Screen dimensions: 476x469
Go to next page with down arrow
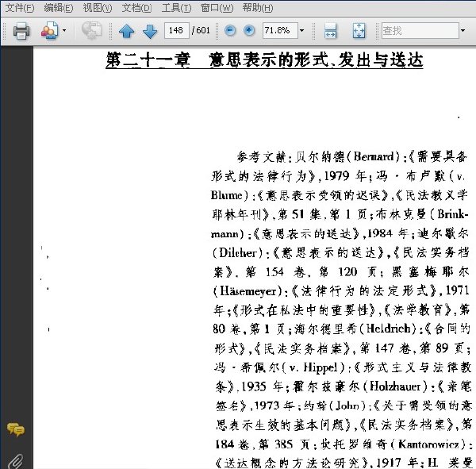[150, 31]
